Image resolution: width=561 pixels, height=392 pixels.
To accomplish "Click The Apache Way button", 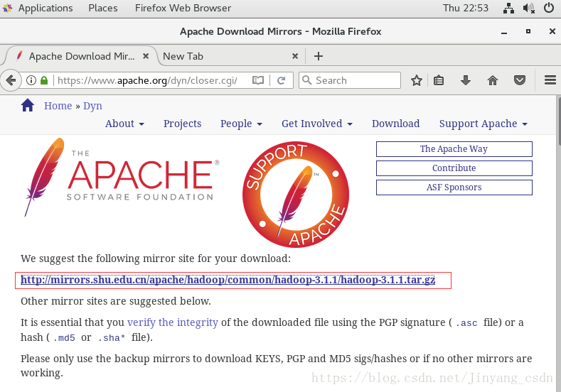I will pyautogui.click(x=454, y=149).
